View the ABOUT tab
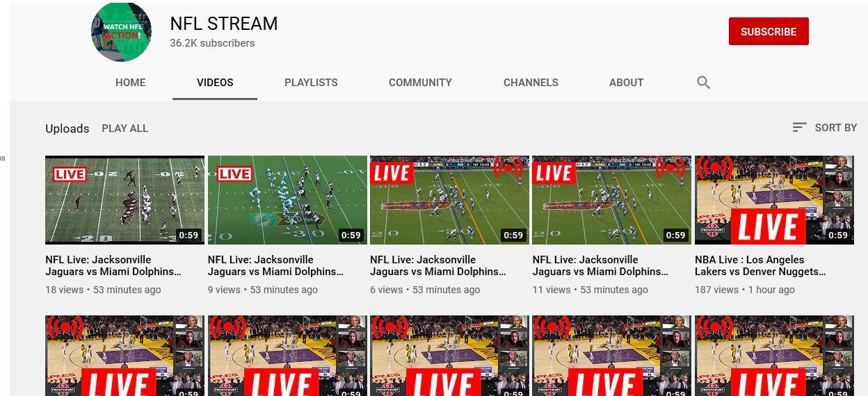Viewport: 868px width, 396px height. (626, 83)
